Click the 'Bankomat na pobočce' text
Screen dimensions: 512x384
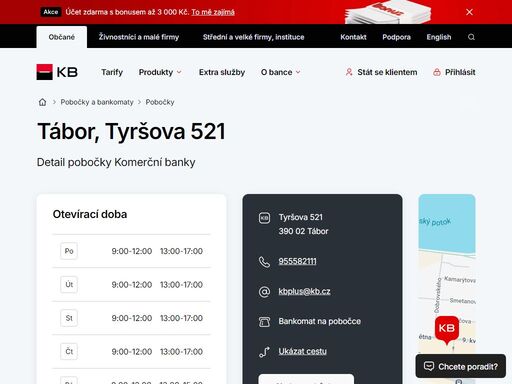(320, 321)
